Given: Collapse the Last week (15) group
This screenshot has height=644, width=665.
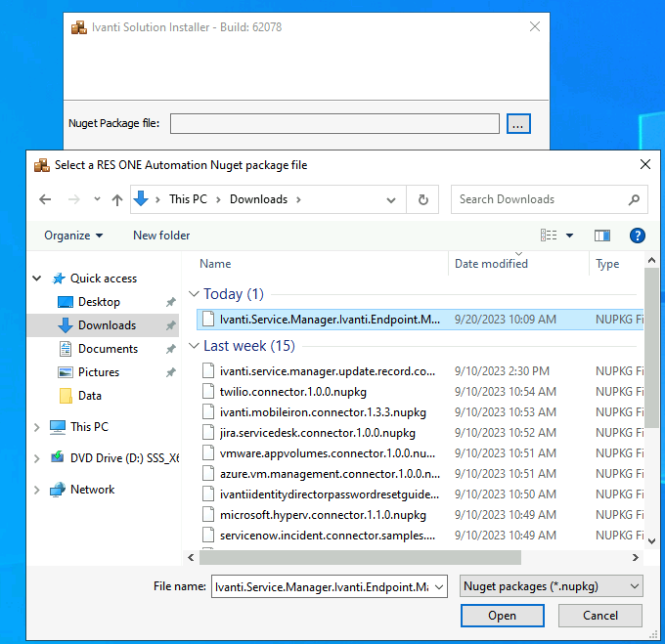Looking at the screenshot, I should click(x=194, y=346).
